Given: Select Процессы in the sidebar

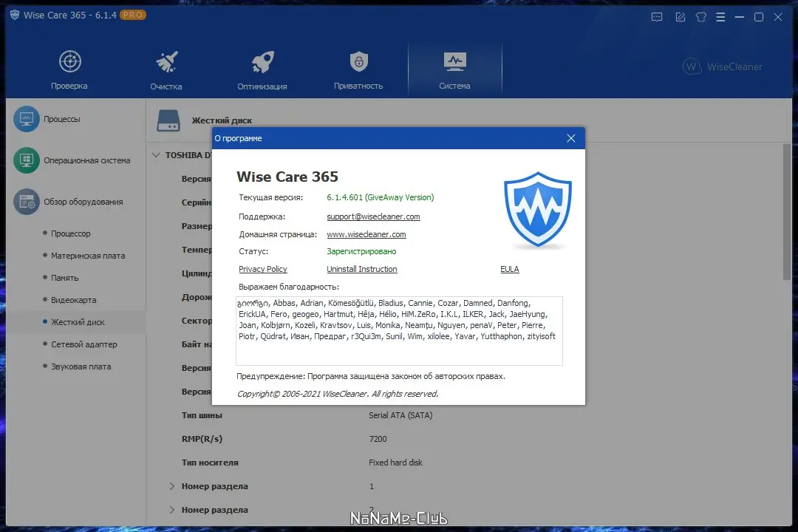Looking at the screenshot, I should coord(62,119).
